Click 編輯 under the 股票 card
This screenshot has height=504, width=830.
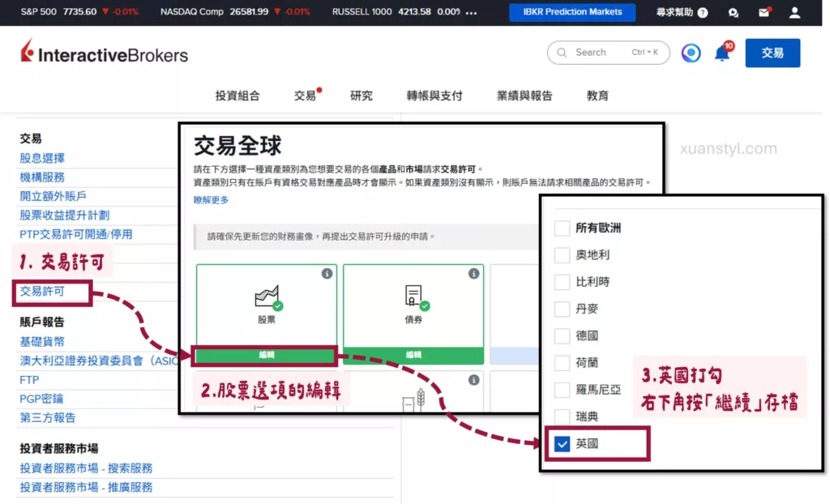pos(266,355)
